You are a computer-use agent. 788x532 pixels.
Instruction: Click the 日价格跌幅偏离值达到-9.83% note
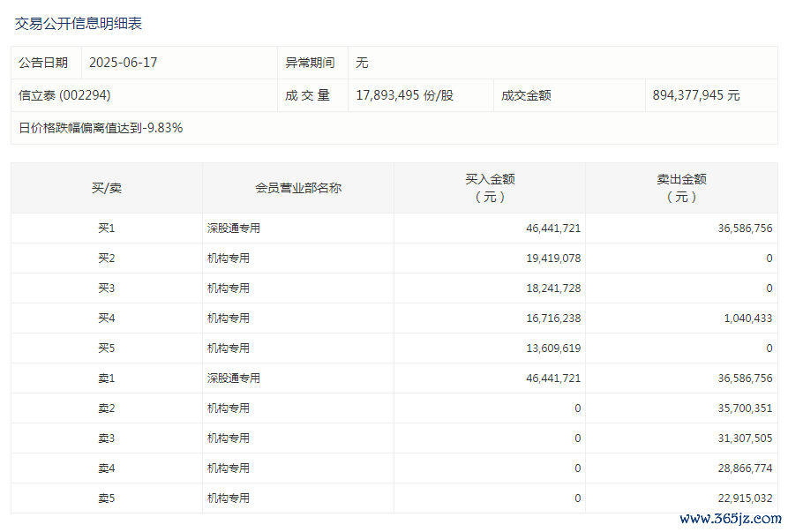pyautogui.click(x=101, y=128)
